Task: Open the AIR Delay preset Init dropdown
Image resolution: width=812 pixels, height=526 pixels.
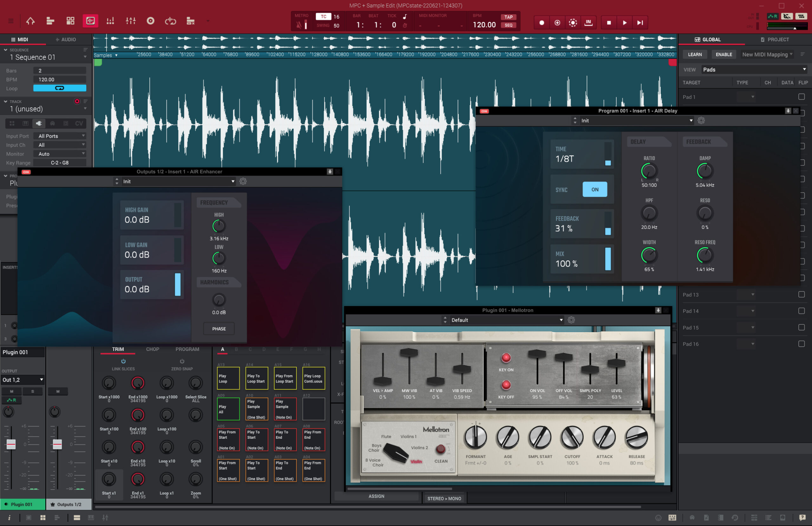Action: [637, 121]
